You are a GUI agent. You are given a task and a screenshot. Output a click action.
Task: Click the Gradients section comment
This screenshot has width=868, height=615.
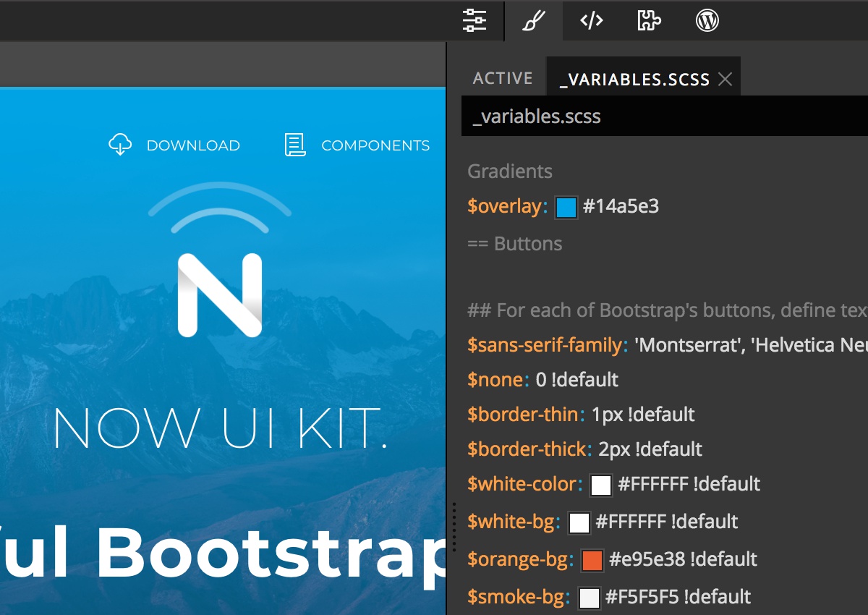pyautogui.click(x=510, y=171)
